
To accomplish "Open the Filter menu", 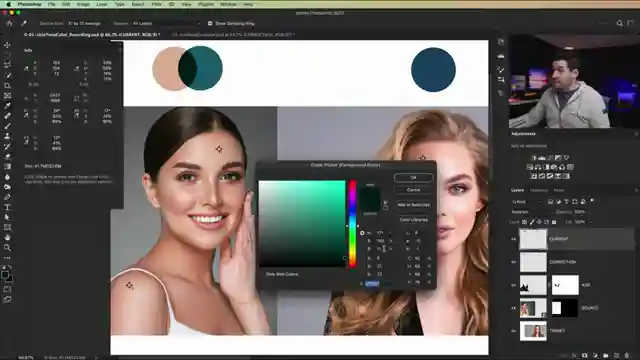I will [x=156, y=4].
